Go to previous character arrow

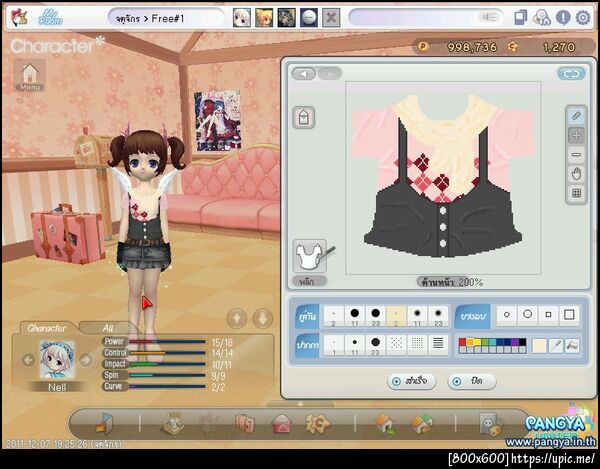click(28, 360)
